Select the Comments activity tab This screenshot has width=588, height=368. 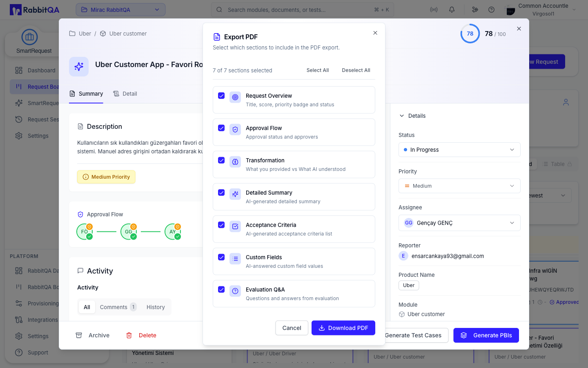pyautogui.click(x=118, y=307)
